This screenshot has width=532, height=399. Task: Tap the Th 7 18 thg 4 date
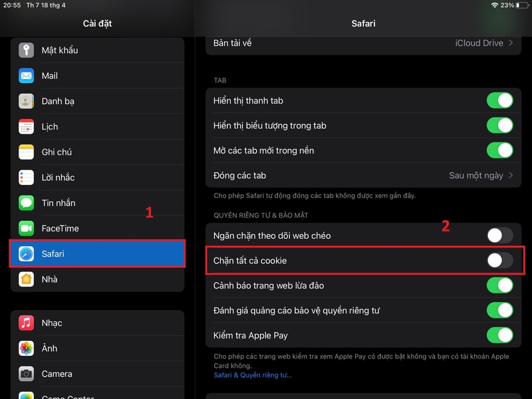(x=46, y=5)
